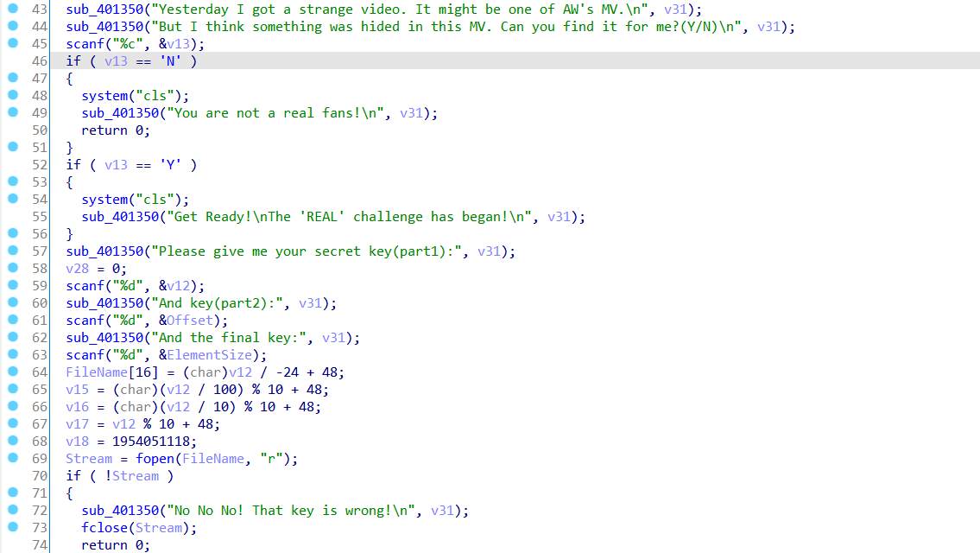Click FileName array on line 64
This screenshot has height=553, width=980.
(x=96, y=372)
